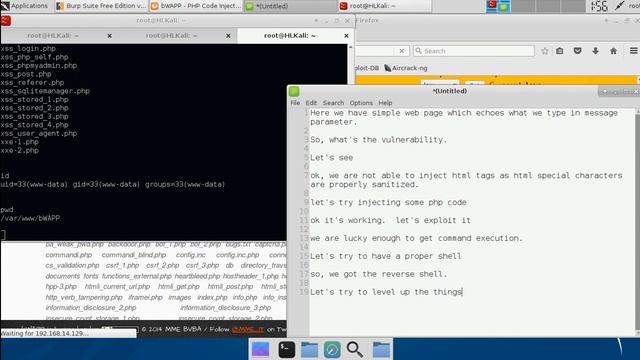This screenshot has width=640, height=360.
Task: Open File menu in the text editor
Action: pos(295,103)
